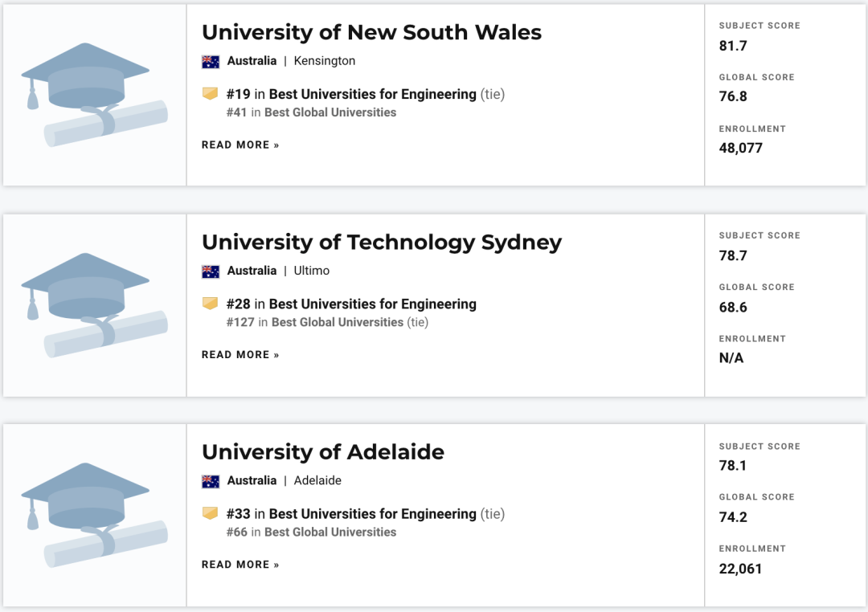Open the University of New South Wales title link
This screenshot has width=868, height=612.
click(371, 32)
